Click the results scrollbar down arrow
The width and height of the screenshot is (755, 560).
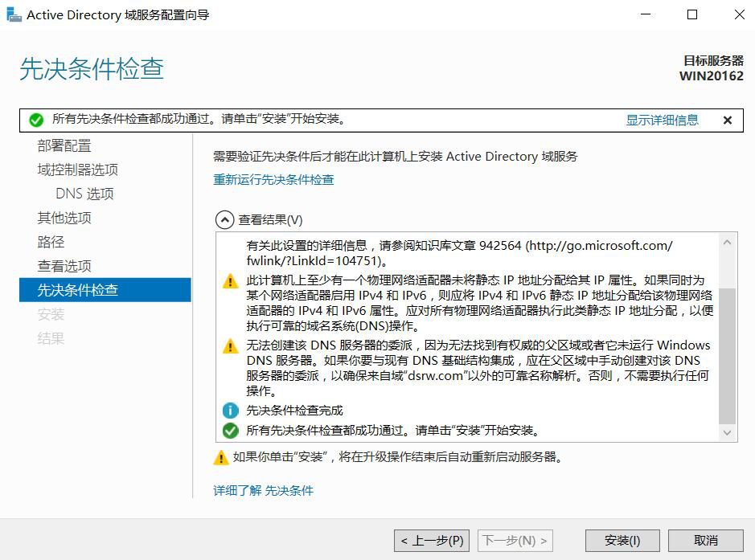(x=727, y=432)
